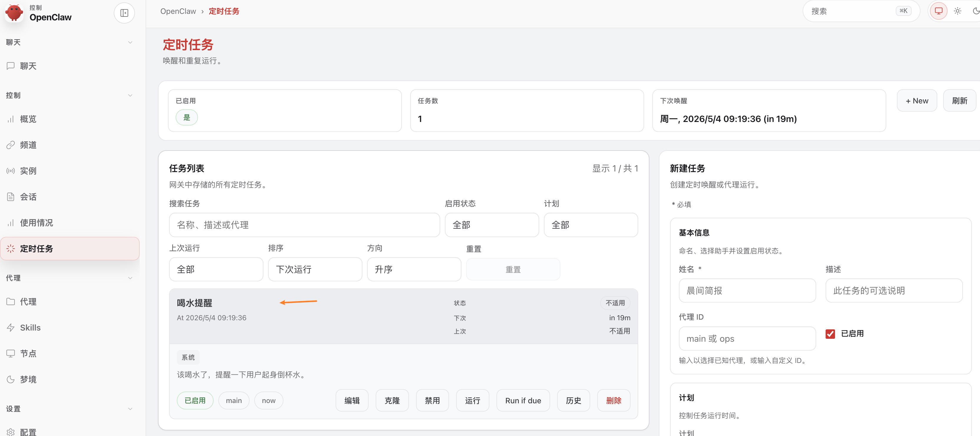Click the green 已启用 tag on 喝水提醒
Viewport: 980px width, 436px height.
tap(195, 401)
